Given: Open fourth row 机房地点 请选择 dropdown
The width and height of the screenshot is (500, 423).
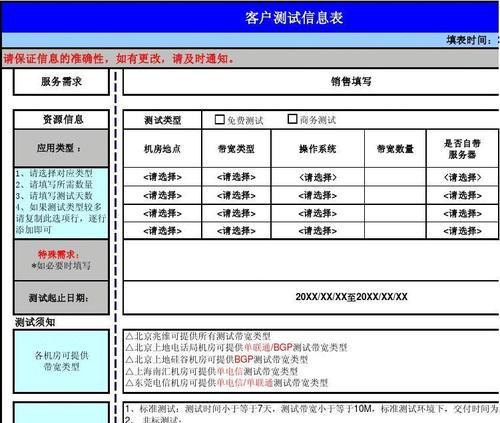Looking at the screenshot, I should pos(163,231).
